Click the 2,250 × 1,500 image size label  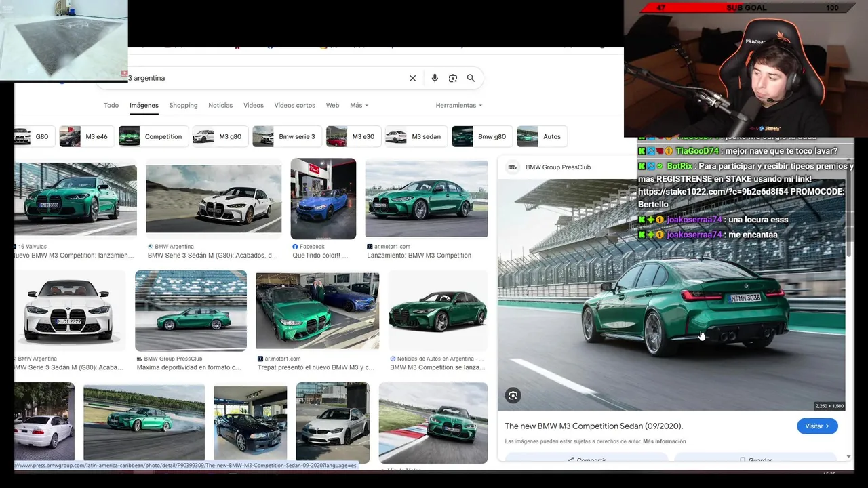pos(829,406)
